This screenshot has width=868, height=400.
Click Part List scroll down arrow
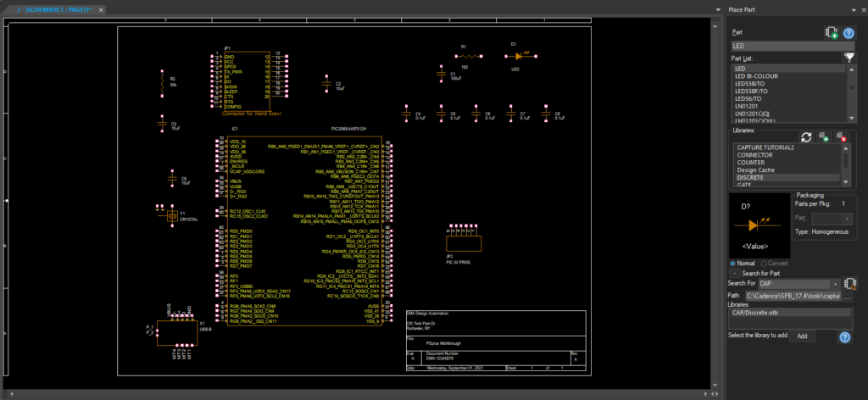pos(853,119)
